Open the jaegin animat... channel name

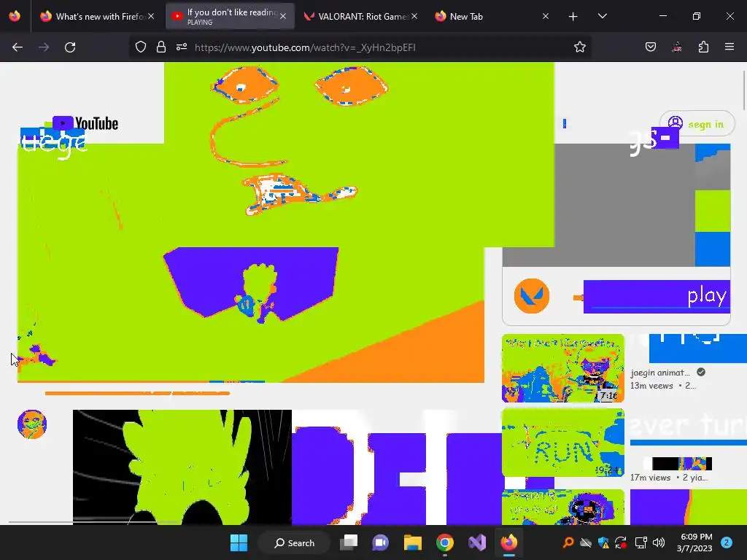[x=659, y=373]
